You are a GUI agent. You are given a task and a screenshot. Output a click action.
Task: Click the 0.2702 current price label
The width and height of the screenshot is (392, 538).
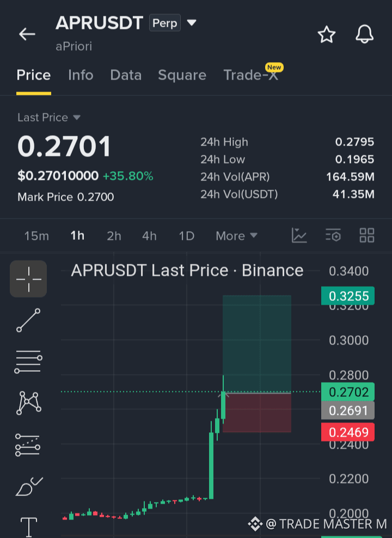(348, 392)
